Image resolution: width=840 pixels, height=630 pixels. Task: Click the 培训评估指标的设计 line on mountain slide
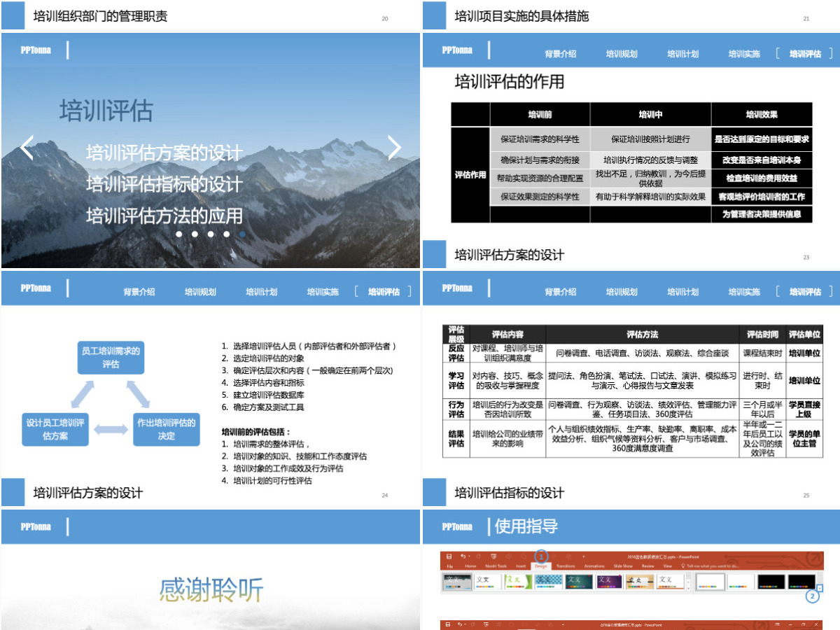click(164, 184)
